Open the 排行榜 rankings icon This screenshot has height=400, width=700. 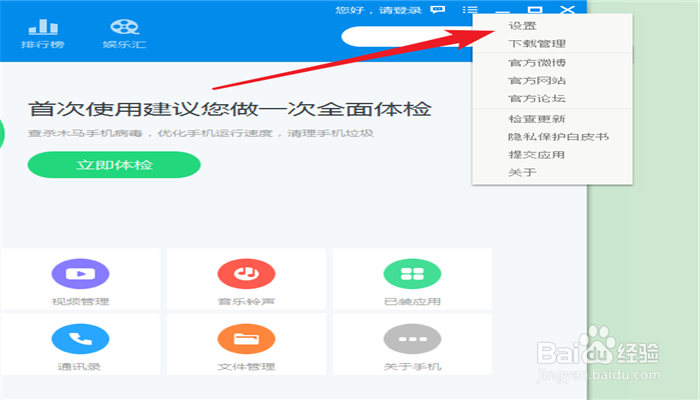[x=43, y=27]
